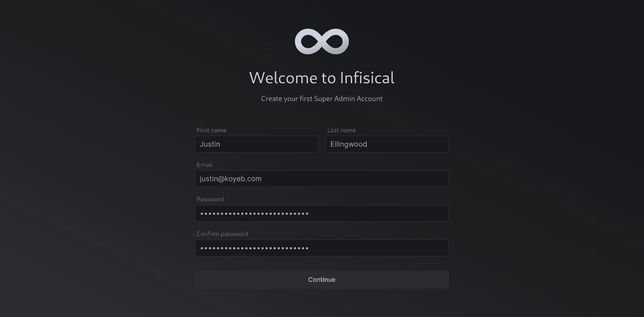Screen dimensions: 644x317
Task: Click the "Confirm password" field label
Action: pyautogui.click(x=222, y=234)
